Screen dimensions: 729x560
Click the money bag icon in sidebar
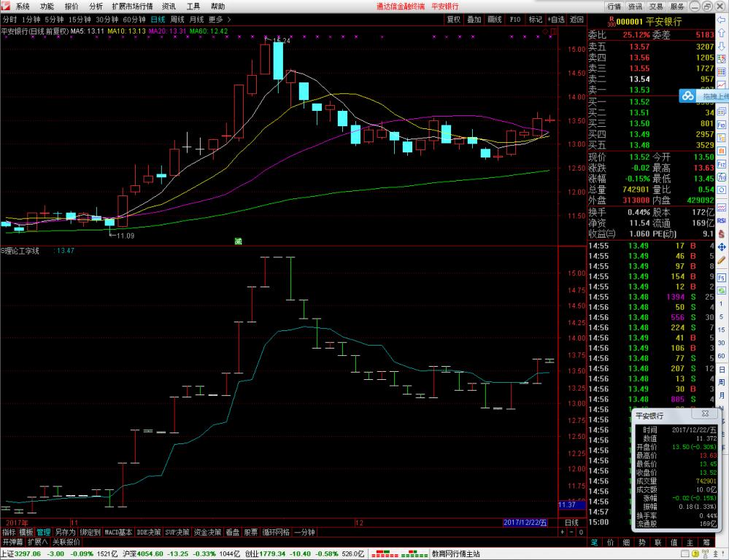tap(722, 234)
